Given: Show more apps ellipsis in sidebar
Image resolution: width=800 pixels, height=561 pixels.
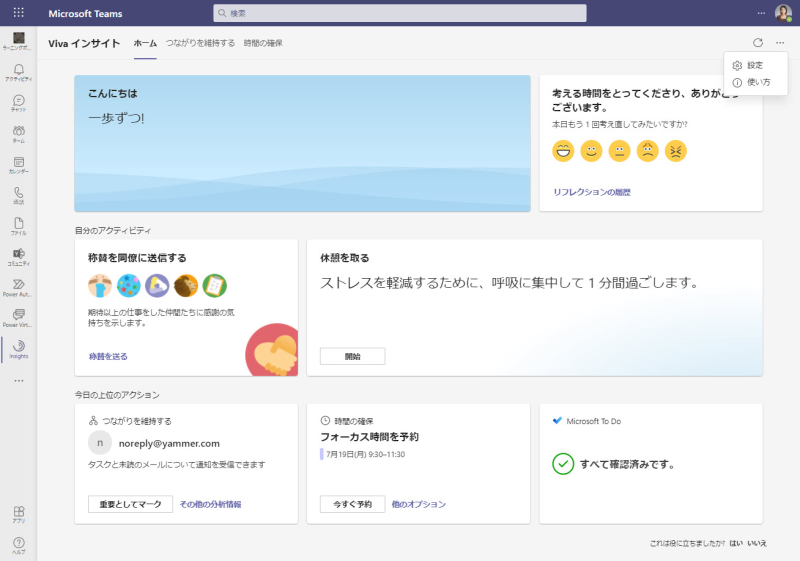Looking at the screenshot, I should point(19,380).
